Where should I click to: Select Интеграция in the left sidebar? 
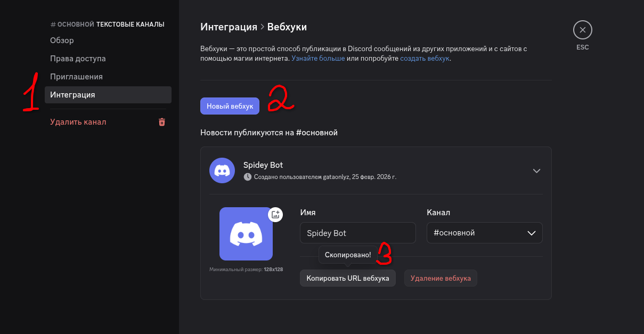point(72,95)
